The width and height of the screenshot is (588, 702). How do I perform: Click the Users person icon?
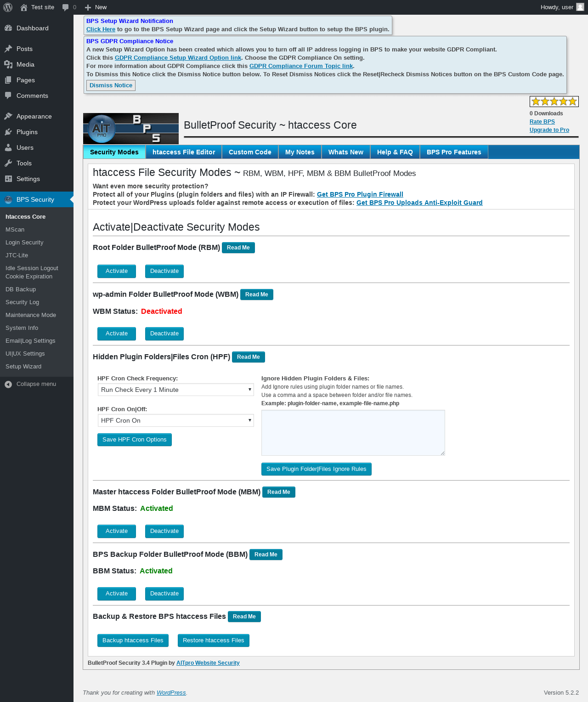[x=8, y=147]
